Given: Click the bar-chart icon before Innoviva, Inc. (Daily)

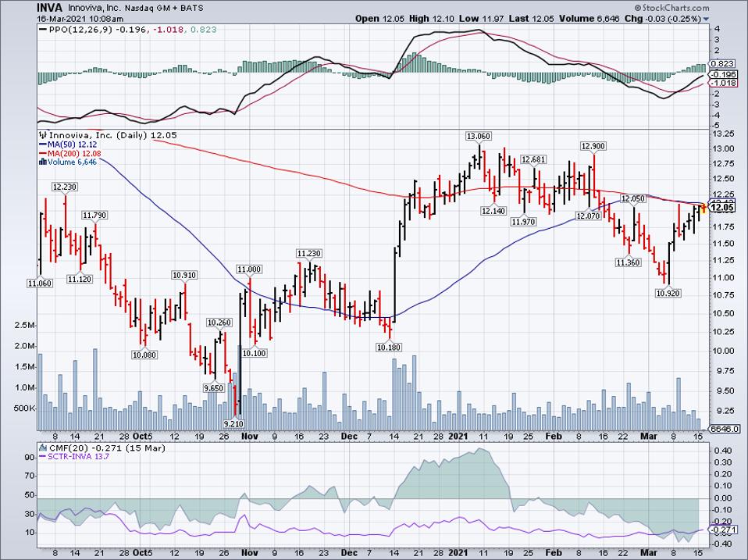Looking at the screenshot, I should click(x=43, y=135).
